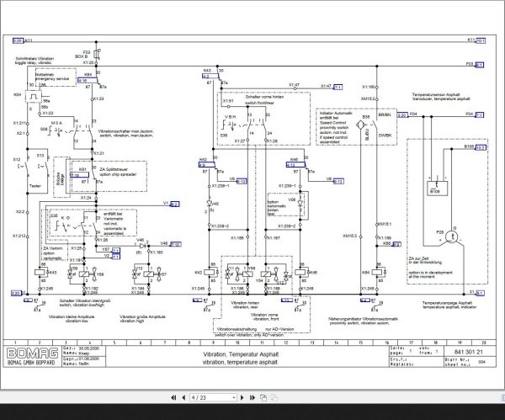Image resolution: width=505 pixels, height=420 pixels.
Task: Click the K43 relay coil symbol
Action: (x=41, y=273)
